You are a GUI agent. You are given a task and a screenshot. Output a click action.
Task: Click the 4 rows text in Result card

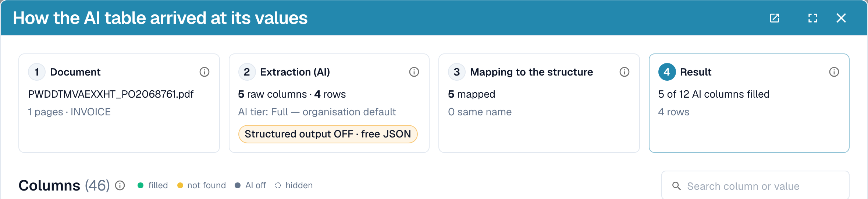click(x=674, y=112)
